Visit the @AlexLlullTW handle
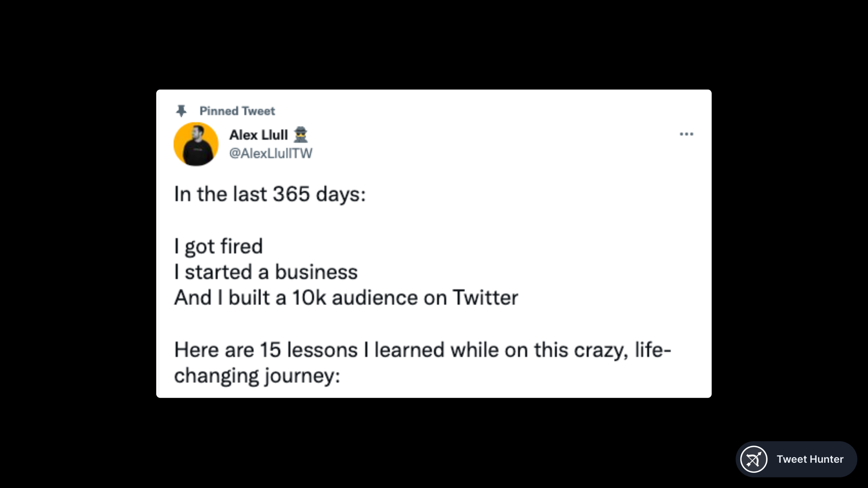Screen dimensions: 868x488 [x=271, y=153]
